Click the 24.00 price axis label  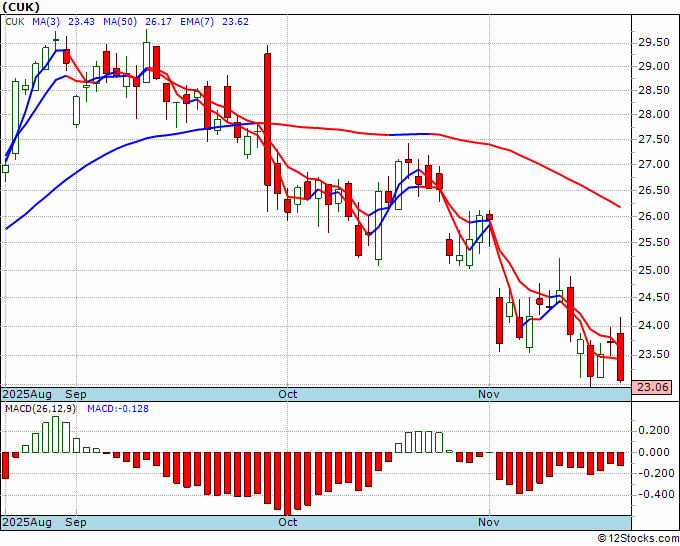(654, 326)
